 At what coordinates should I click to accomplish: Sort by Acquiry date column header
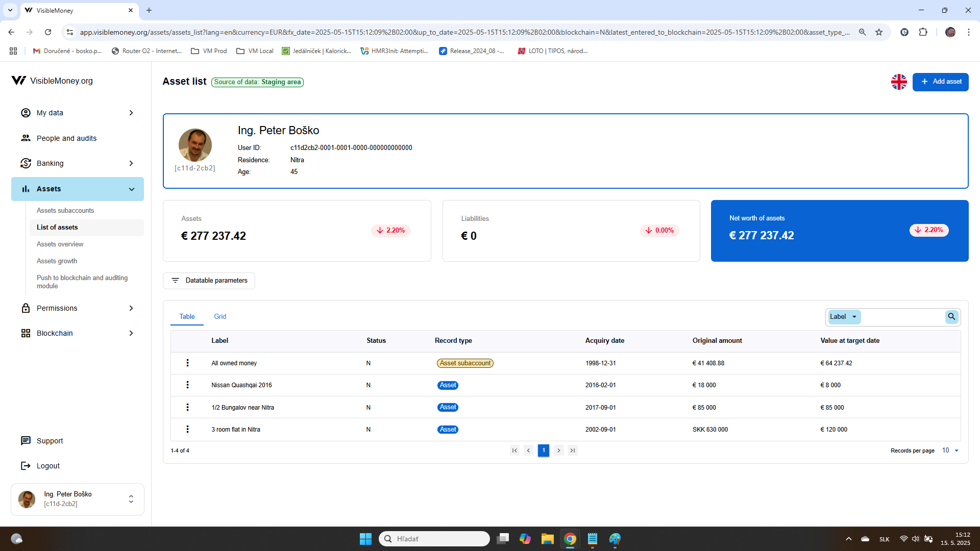(604, 341)
